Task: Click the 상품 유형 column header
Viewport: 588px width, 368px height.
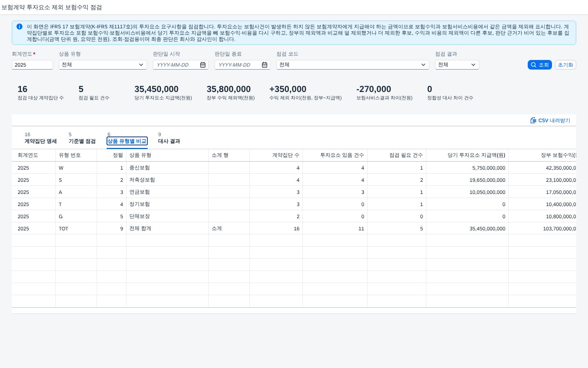Action: point(168,155)
